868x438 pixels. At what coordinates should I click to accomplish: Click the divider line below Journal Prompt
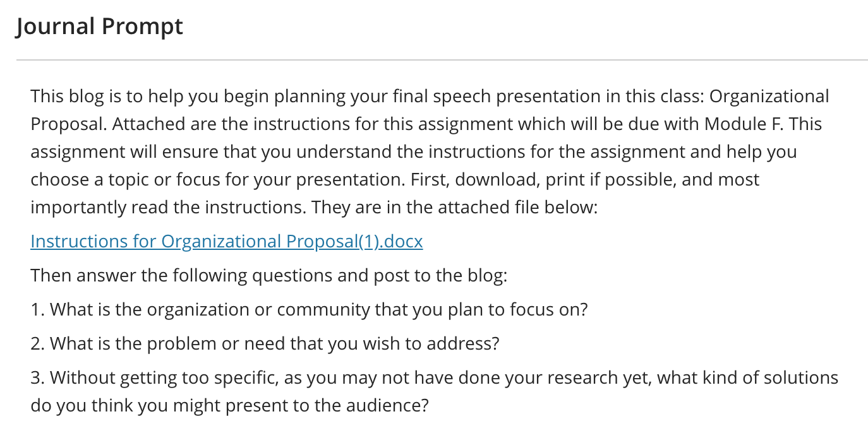(x=442, y=60)
